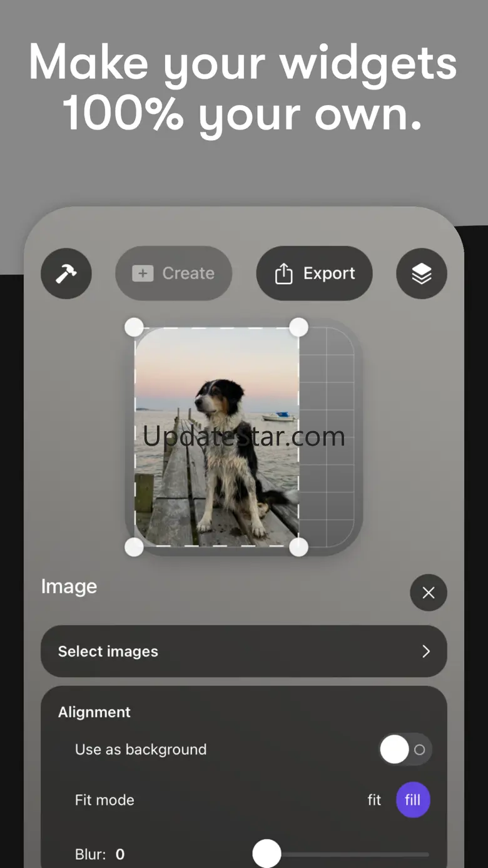Image resolution: width=488 pixels, height=868 pixels.
Task: Open the Select images row
Action: (244, 651)
